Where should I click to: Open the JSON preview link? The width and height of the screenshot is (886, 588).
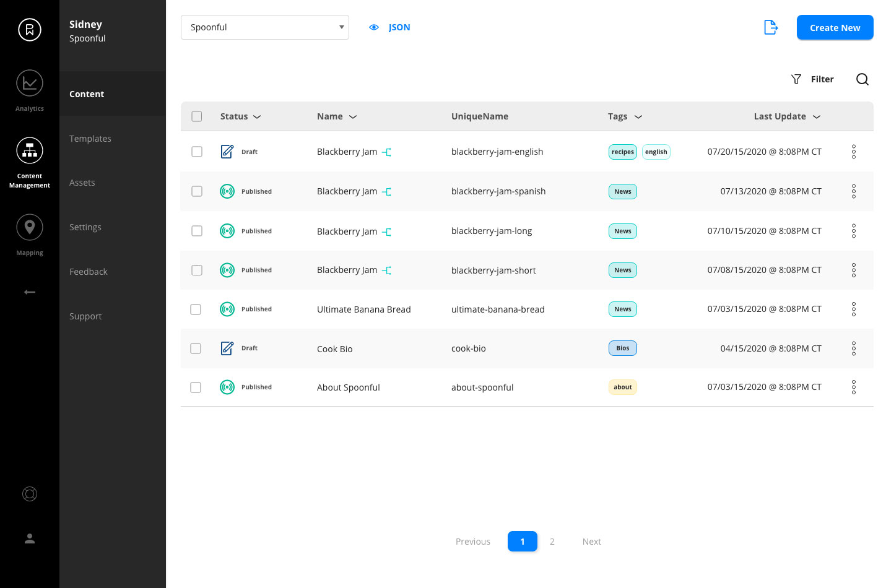399,27
